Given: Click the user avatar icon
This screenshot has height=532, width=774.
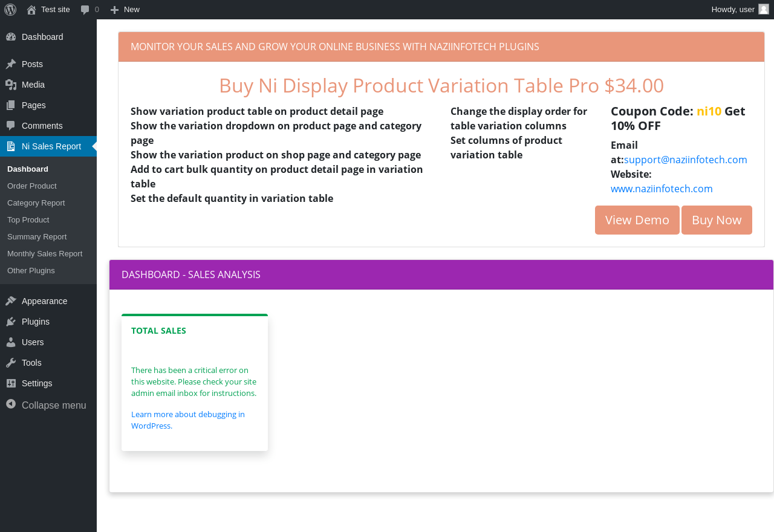Looking at the screenshot, I should pyautogui.click(x=764, y=9).
